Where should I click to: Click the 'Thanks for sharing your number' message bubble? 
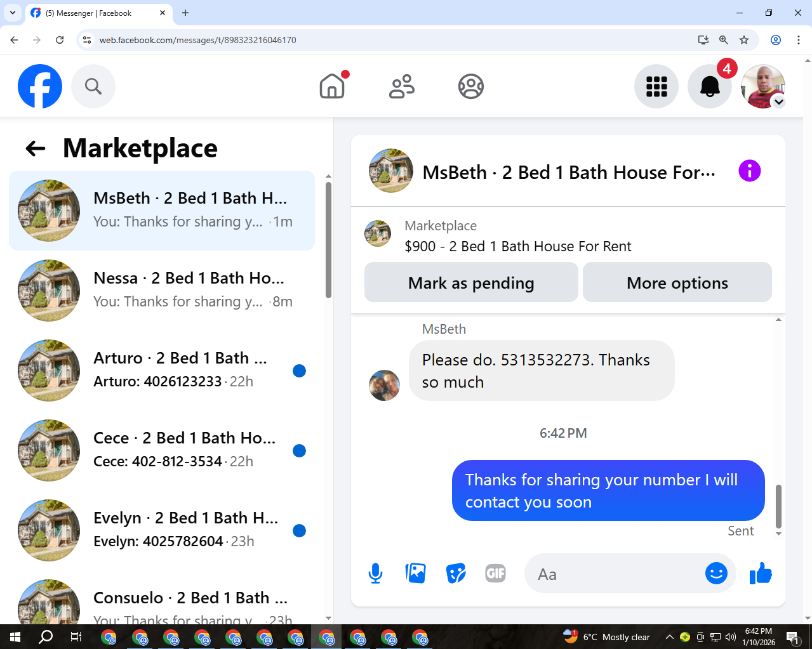point(608,490)
